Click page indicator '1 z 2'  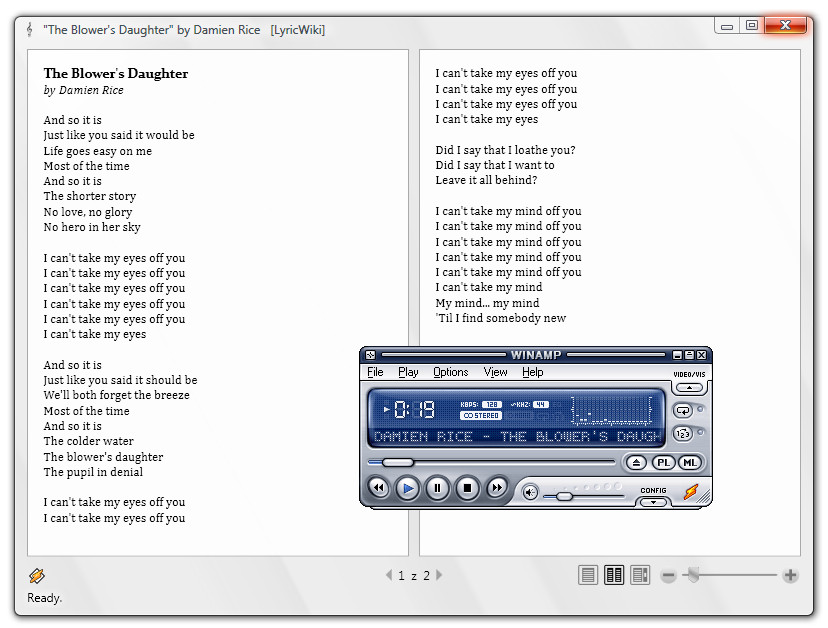pyautogui.click(x=413, y=575)
